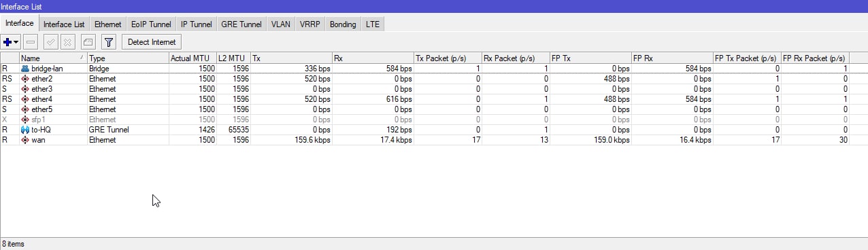The image size is (868, 250).
Task: Select the Interface tab
Action: pyautogui.click(x=19, y=23)
